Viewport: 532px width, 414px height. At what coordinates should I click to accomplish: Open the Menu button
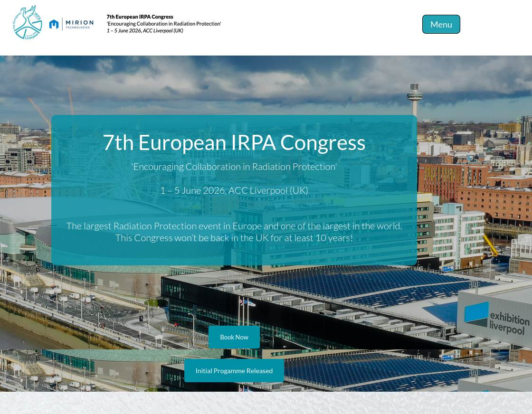point(441,24)
